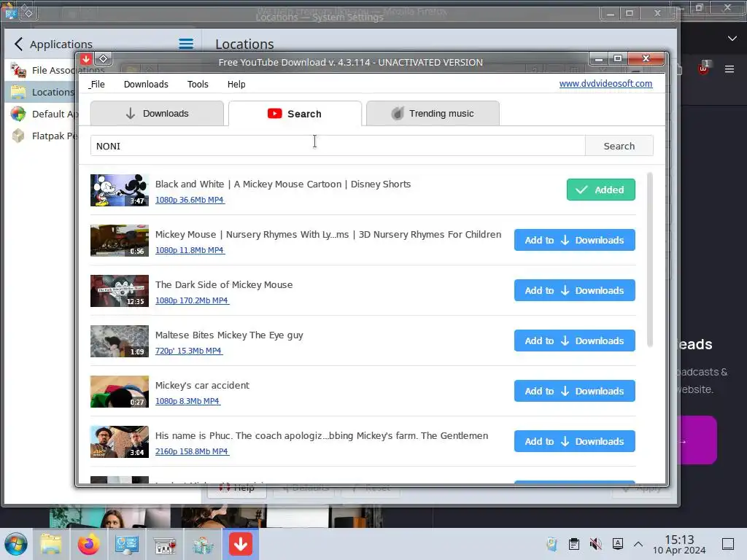The height and width of the screenshot is (560, 747).
Task: Open the 1080p 170.2Mb MP4 format link
Action: coord(192,300)
